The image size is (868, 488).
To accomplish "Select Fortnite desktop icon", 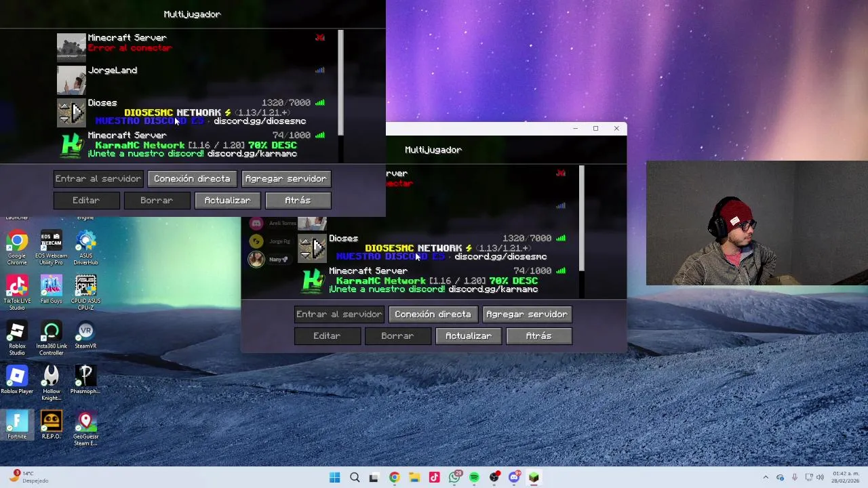I will click(x=17, y=425).
